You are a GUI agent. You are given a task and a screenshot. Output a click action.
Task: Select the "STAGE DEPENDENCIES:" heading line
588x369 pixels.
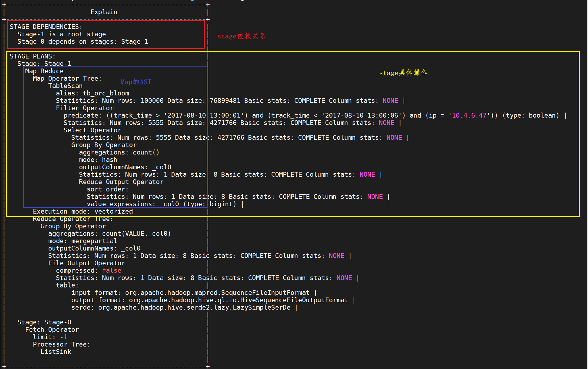(46, 27)
